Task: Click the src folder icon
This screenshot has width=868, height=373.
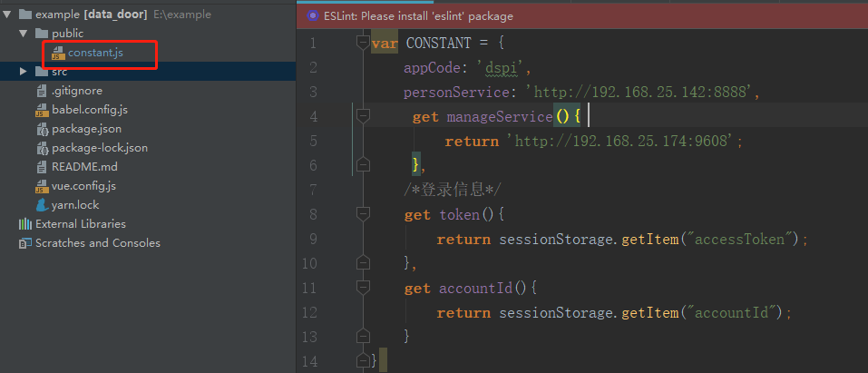Action: click(42, 72)
